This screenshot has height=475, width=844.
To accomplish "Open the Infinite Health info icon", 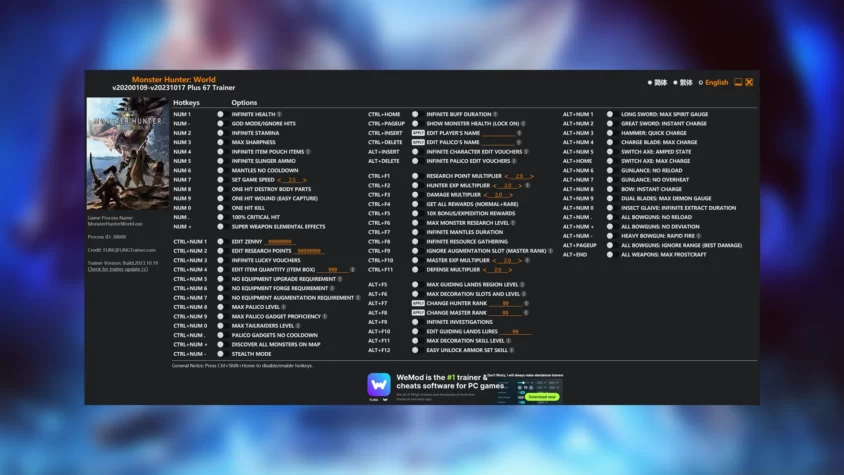I will click(x=279, y=114).
